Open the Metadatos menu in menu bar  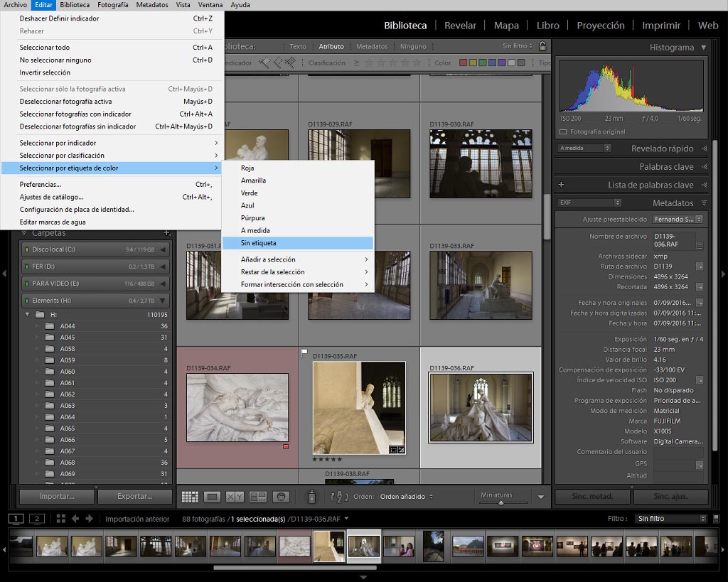pyautogui.click(x=152, y=5)
